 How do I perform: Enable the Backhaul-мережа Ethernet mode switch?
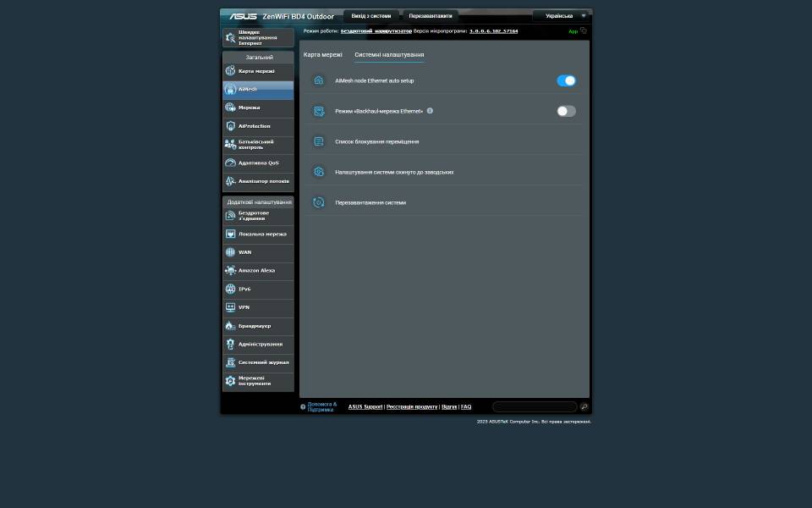pyautogui.click(x=566, y=111)
